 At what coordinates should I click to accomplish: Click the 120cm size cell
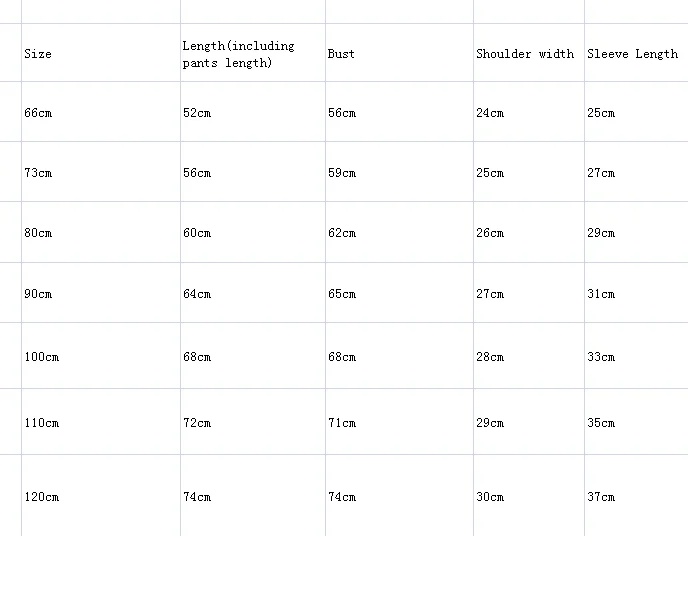pos(100,496)
